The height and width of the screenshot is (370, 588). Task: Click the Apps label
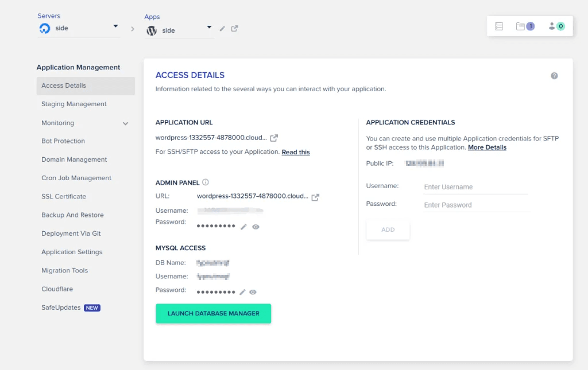click(x=152, y=17)
